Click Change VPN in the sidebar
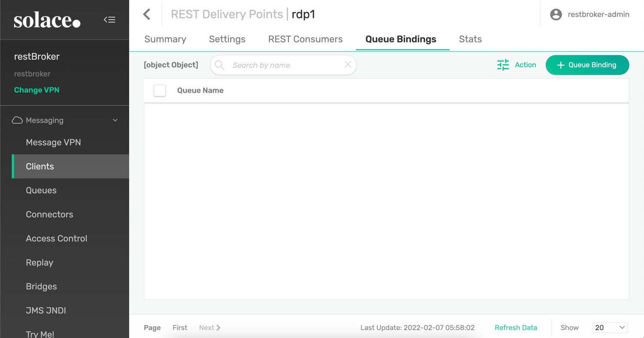The width and height of the screenshot is (644, 338). tap(36, 90)
